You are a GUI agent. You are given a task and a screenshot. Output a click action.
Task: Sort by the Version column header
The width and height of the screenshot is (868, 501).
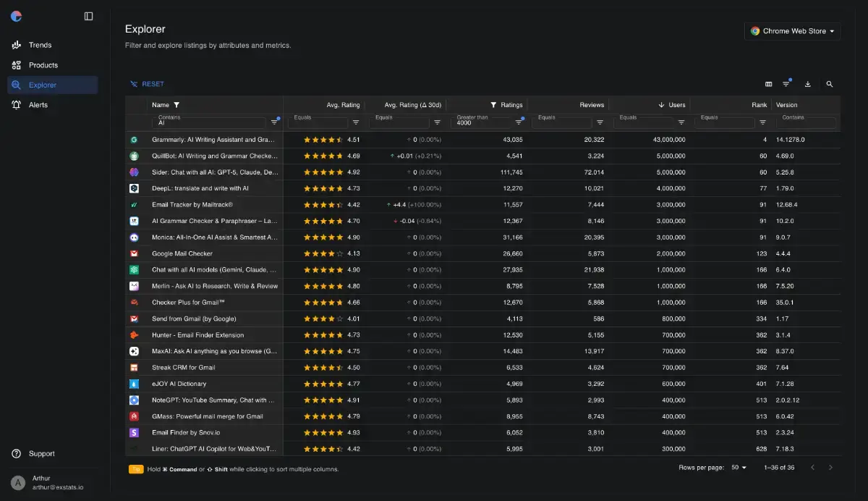(x=787, y=105)
